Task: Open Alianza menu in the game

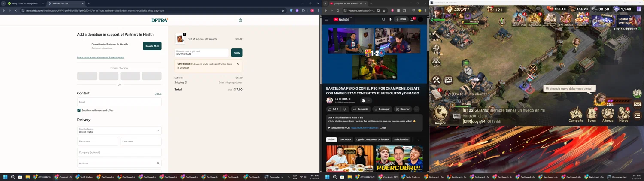Action: coord(608,115)
